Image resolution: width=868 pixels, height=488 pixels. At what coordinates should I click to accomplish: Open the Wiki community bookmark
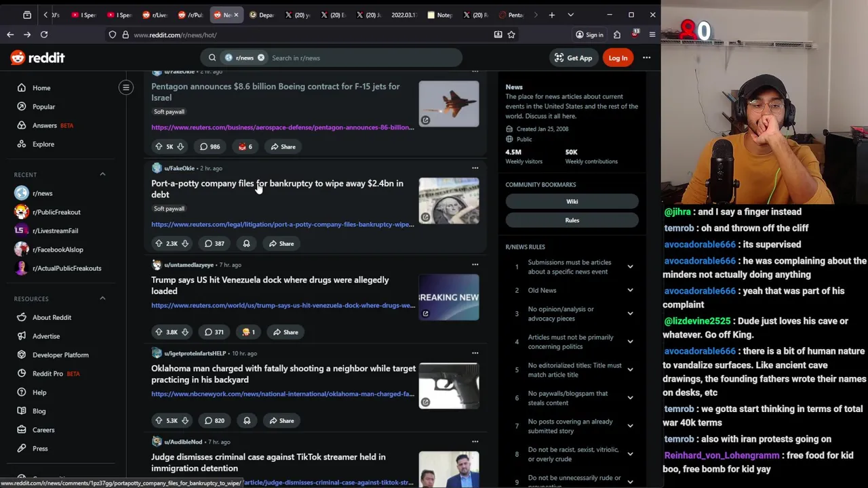point(572,201)
